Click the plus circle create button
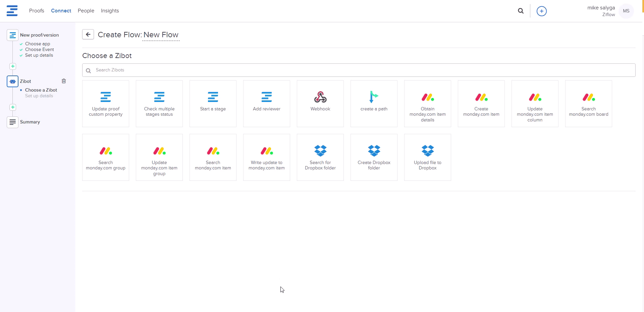This screenshot has width=644, height=312. (x=541, y=11)
